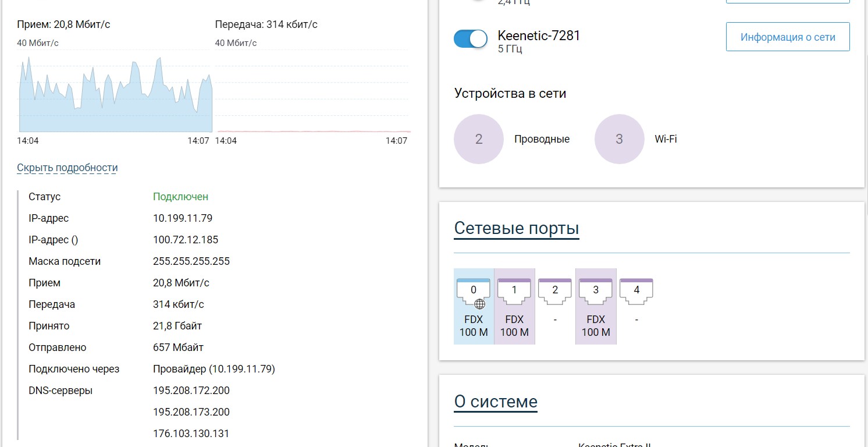The width and height of the screenshot is (868, 447).
Task: Click the unconnected port 4 icon
Action: (636, 292)
